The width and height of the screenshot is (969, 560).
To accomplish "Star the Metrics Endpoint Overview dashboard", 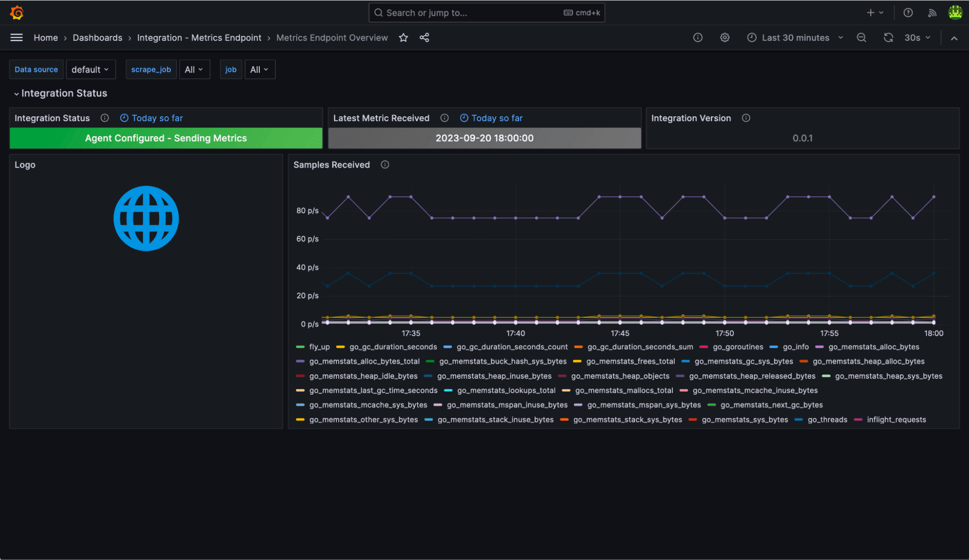I will click(403, 37).
